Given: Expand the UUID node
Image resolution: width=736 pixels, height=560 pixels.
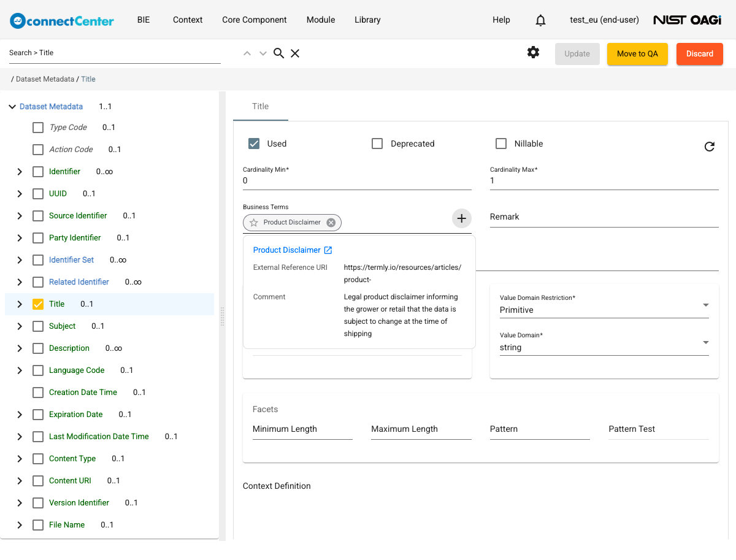Looking at the screenshot, I should pyautogui.click(x=20, y=194).
